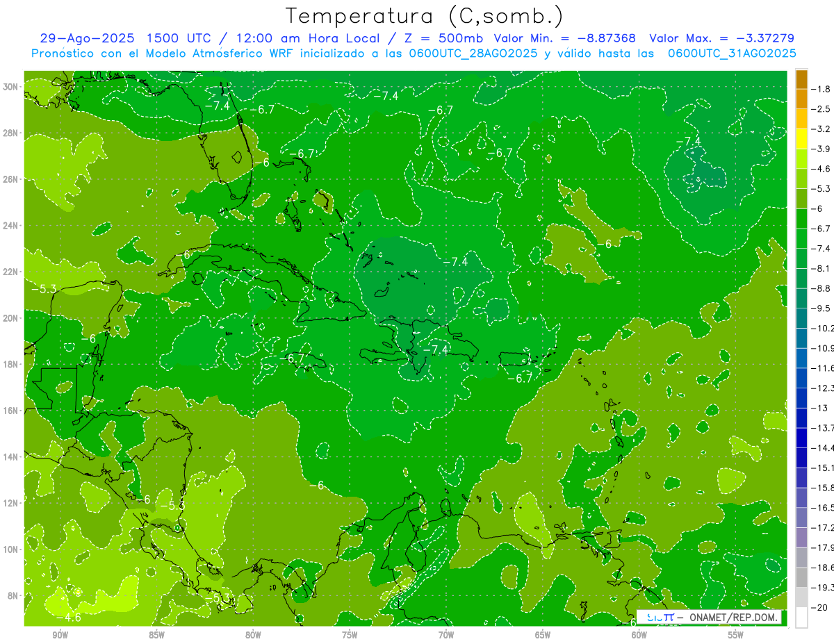
Task: Click 'Valor Min. = -8.87368' readout
Action: 564,38
